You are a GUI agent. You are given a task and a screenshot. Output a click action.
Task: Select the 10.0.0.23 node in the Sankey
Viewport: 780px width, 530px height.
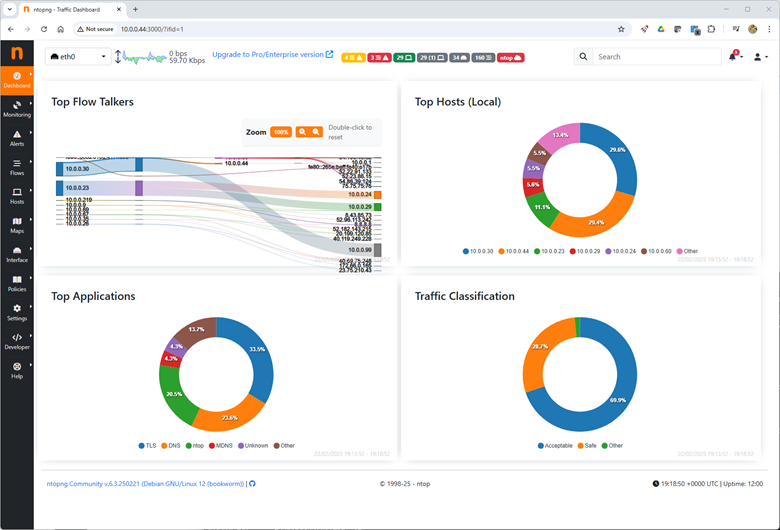click(60, 188)
